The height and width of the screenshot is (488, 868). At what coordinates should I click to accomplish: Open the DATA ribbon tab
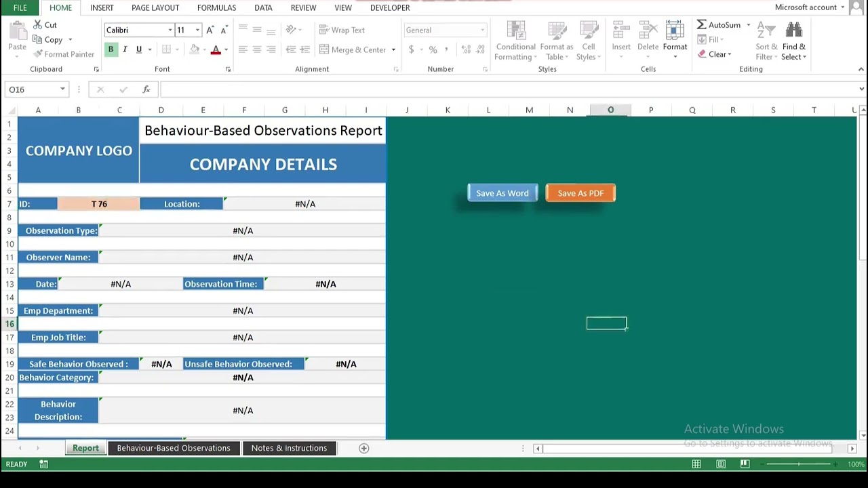click(x=263, y=7)
